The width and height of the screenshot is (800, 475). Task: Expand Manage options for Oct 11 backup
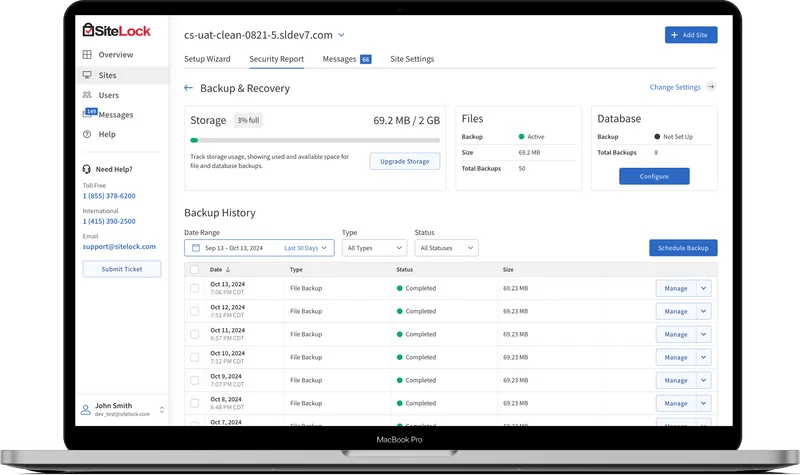[704, 334]
